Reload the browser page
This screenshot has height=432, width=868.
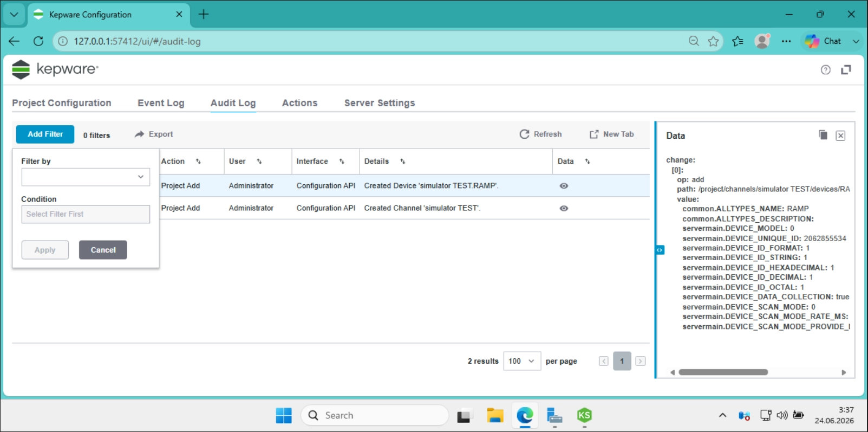coord(38,41)
